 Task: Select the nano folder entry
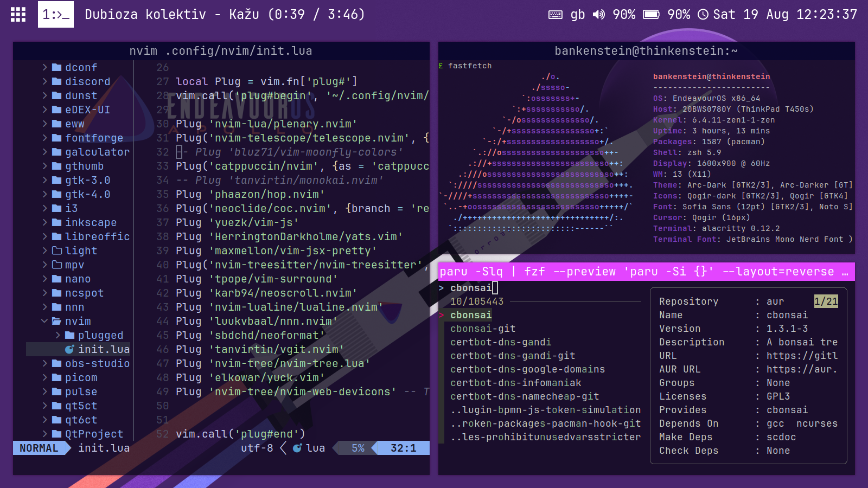coord(78,279)
